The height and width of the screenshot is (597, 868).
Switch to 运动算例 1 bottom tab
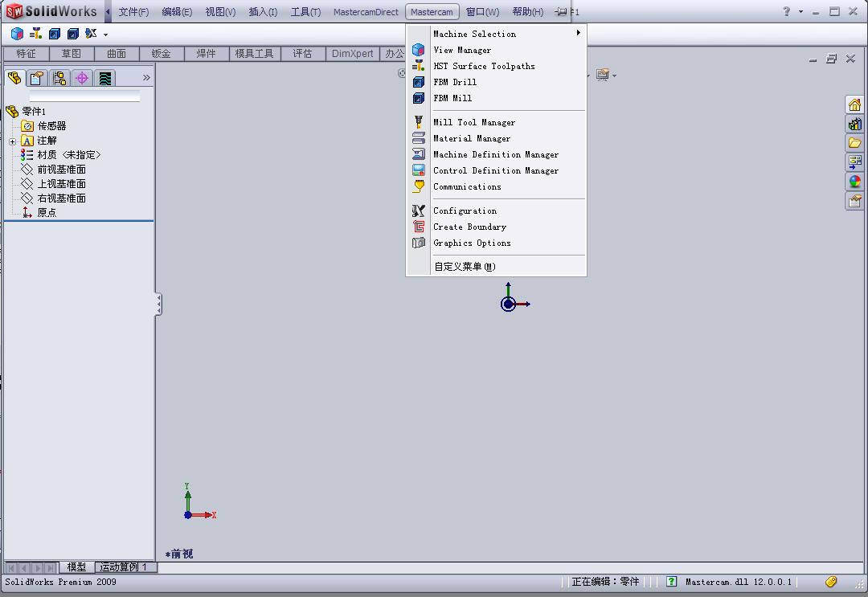click(125, 567)
